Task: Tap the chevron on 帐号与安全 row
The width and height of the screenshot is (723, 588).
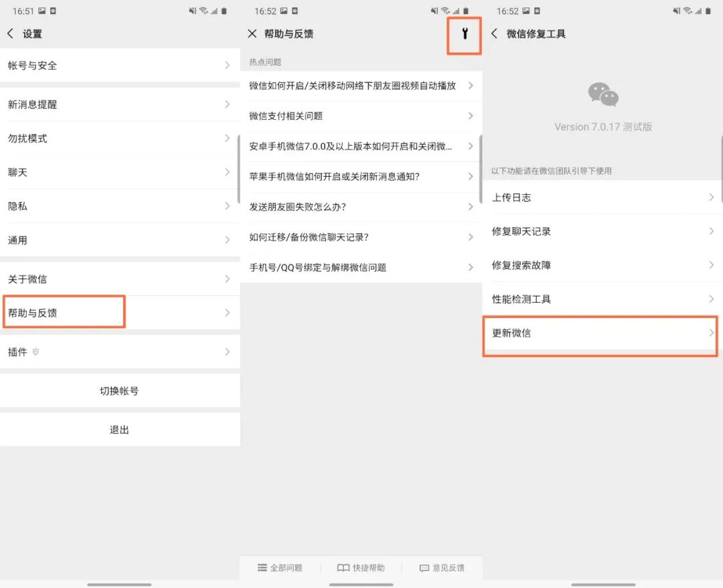Action: coord(228,65)
